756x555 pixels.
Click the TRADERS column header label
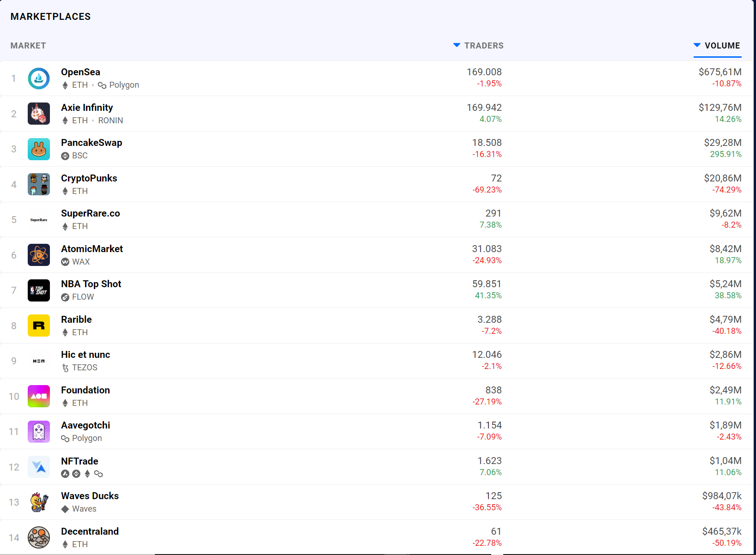[484, 46]
